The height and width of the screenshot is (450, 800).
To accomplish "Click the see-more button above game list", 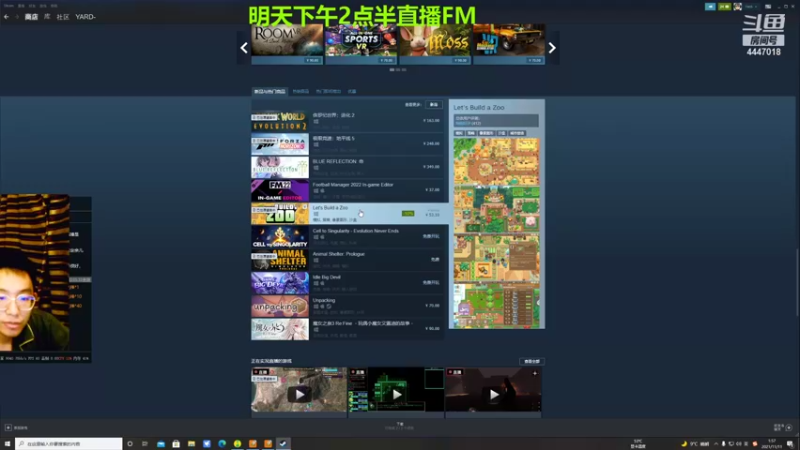I will 434,105.
